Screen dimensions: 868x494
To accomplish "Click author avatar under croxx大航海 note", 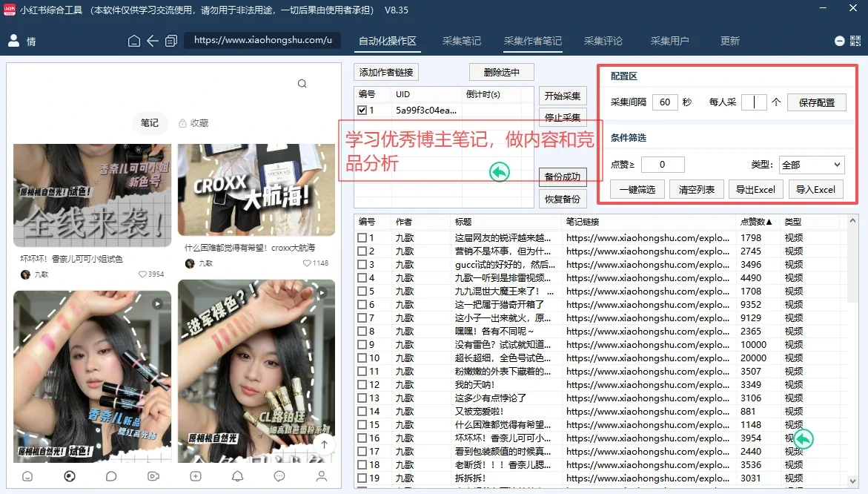I will click(190, 263).
